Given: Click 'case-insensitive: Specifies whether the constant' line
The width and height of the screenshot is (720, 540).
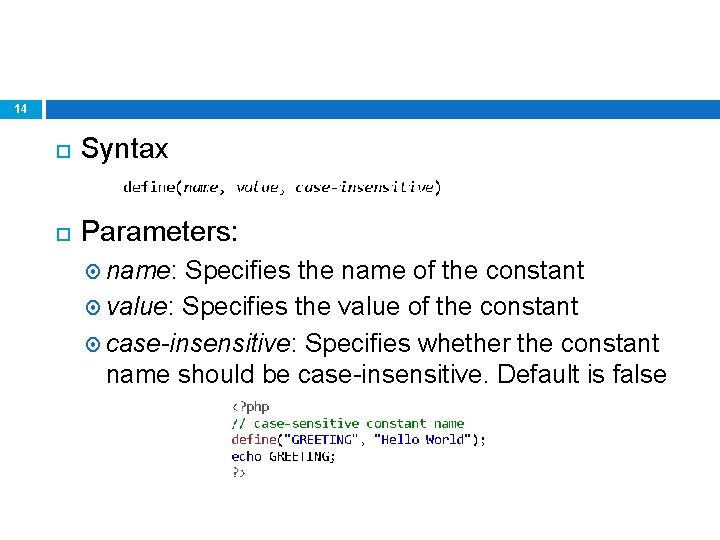Looking at the screenshot, I should (x=383, y=343).
